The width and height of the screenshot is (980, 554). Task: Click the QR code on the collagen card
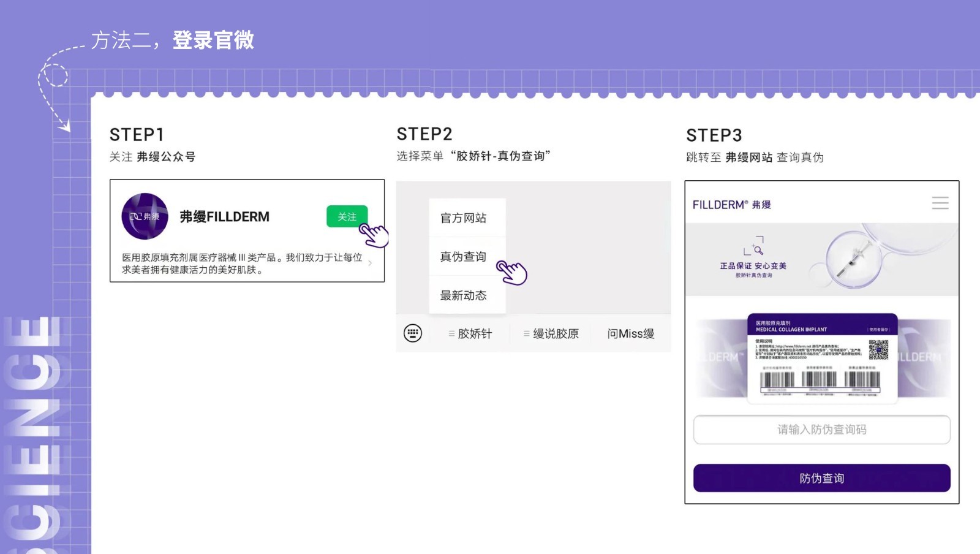878,349
